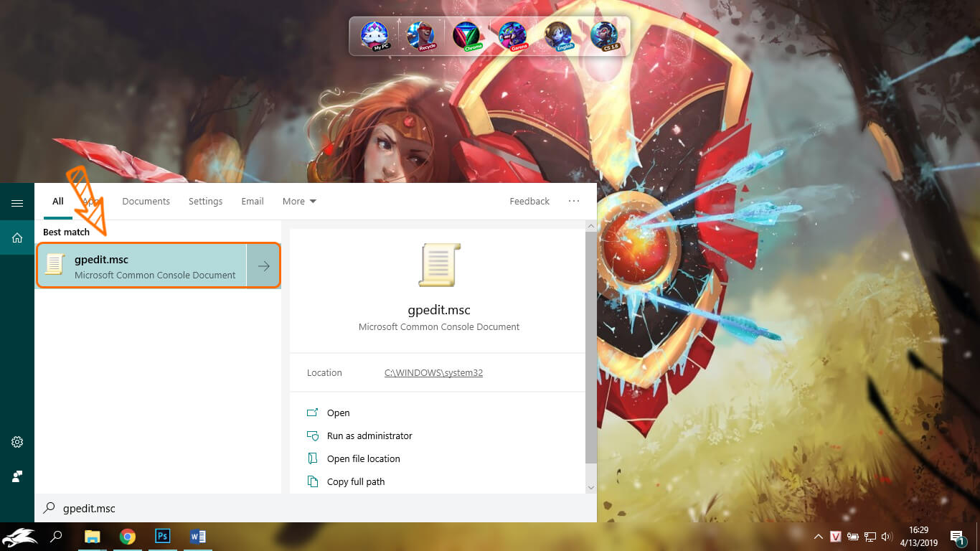Viewport: 980px width, 551px height.
Task: Expand the search panel hamburger menu
Action: pos(17,203)
